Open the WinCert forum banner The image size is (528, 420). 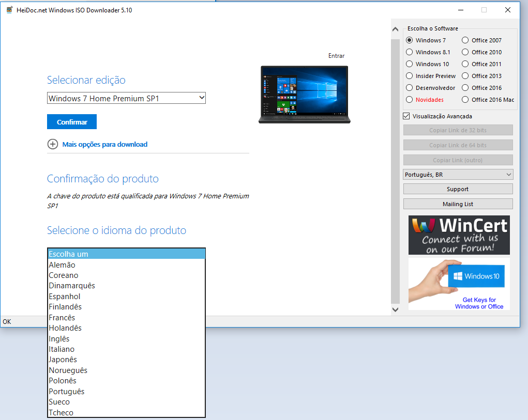pos(459,235)
